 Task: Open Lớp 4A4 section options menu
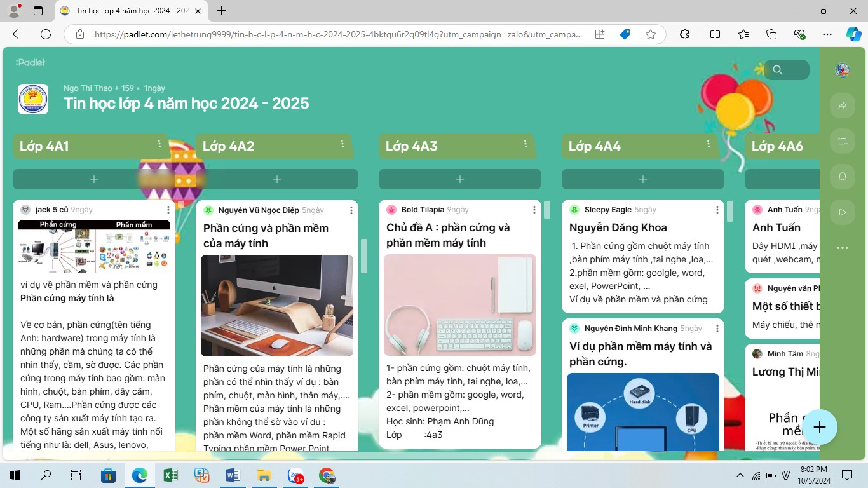click(709, 144)
